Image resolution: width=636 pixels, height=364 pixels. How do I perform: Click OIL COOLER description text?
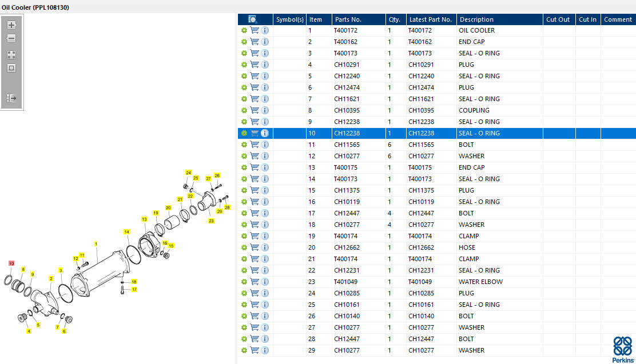(x=476, y=30)
